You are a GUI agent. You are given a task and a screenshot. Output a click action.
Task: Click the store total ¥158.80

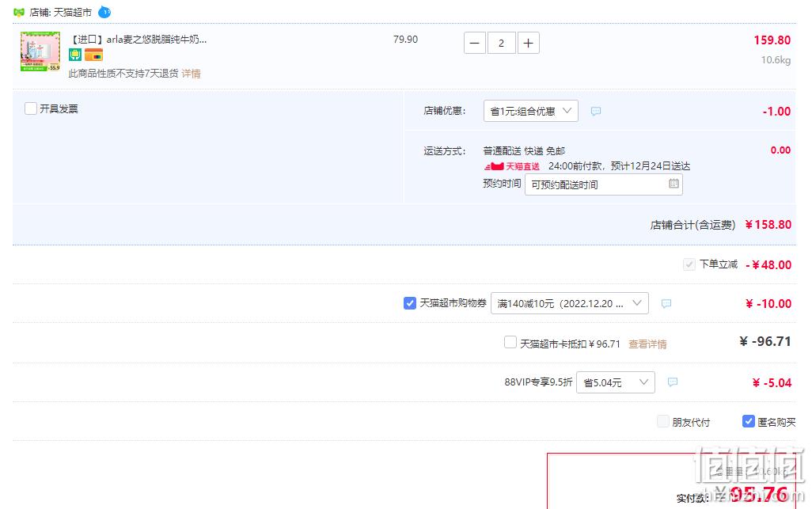tap(768, 224)
